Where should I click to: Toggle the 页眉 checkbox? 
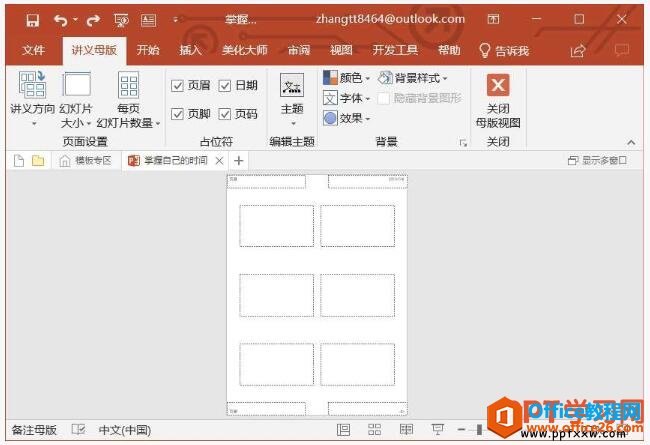[x=177, y=86]
